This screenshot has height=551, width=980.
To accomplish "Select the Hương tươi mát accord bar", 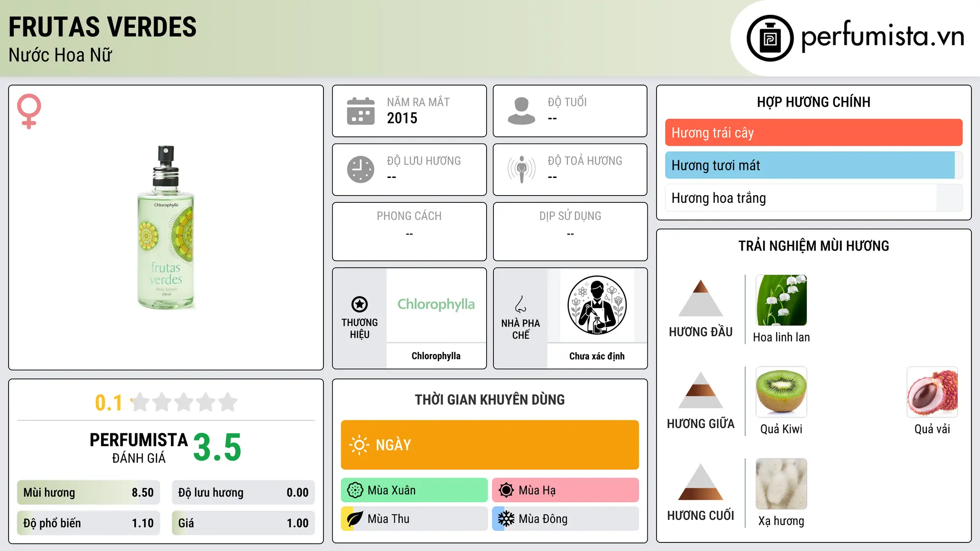I will point(813,165).
